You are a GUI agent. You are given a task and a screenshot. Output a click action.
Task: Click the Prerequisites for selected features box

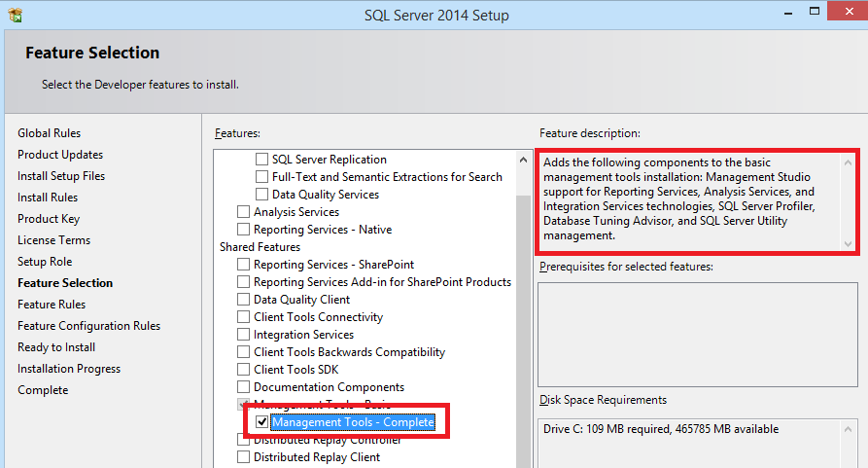point(698,335)
